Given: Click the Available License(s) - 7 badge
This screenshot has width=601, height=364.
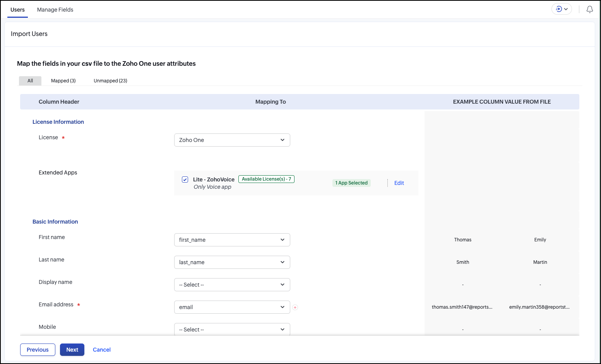Looking at the screenshot, I should [266, 179].
